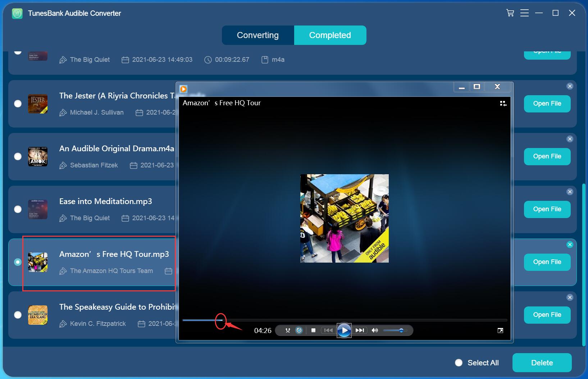Image resolution: width=588 pixels, height=379 pixels.
Task: Enter full screen in media player
Action: (x=500, y=331)
